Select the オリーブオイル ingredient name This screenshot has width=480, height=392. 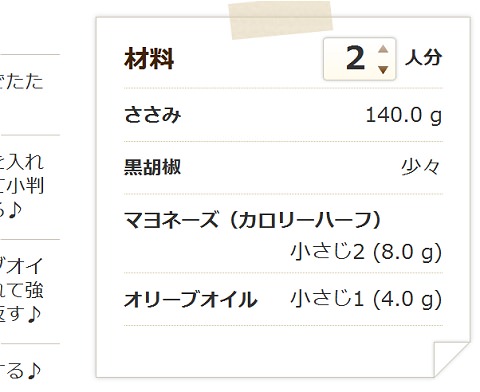pos(191,299)
